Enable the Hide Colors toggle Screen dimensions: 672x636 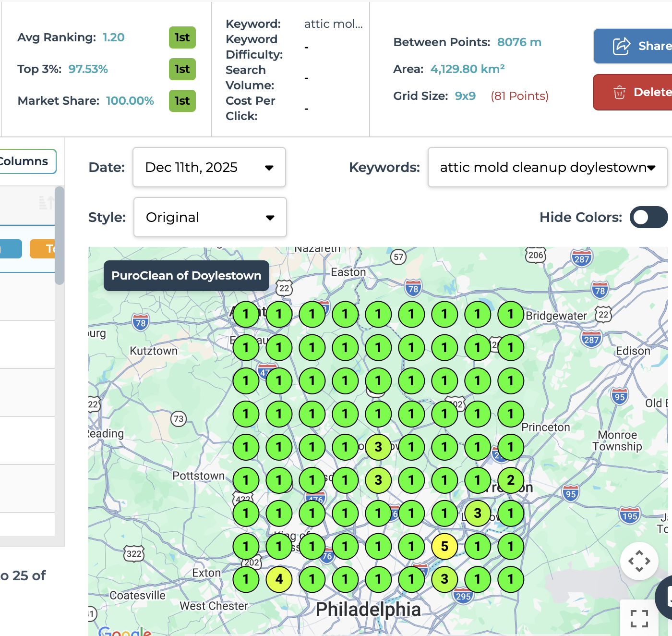pos(648,217)
